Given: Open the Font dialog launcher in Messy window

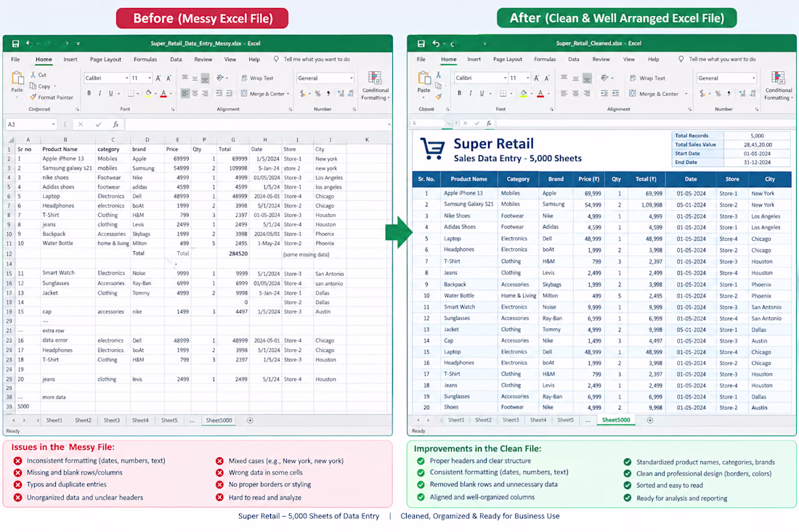Looking at the screenshot, I should 174,110.
